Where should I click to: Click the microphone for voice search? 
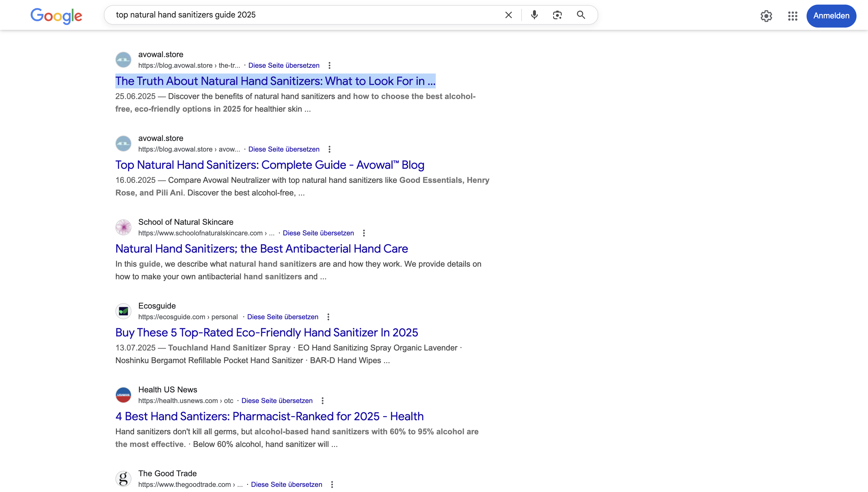pos(534,15)
